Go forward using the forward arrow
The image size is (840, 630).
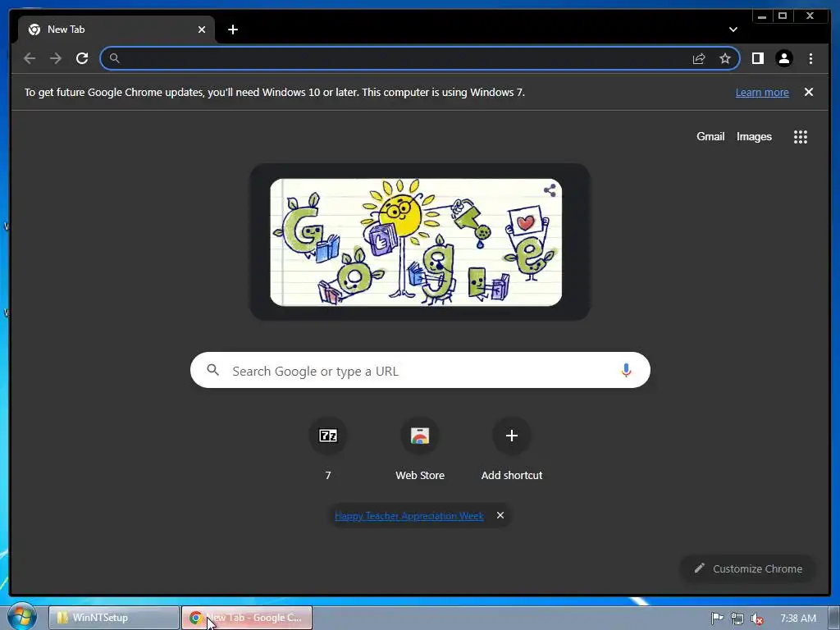(56, 58)
